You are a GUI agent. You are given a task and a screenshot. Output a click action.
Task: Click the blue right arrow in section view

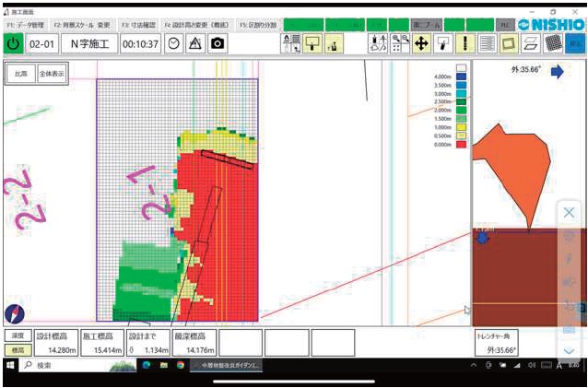(558, 71)
